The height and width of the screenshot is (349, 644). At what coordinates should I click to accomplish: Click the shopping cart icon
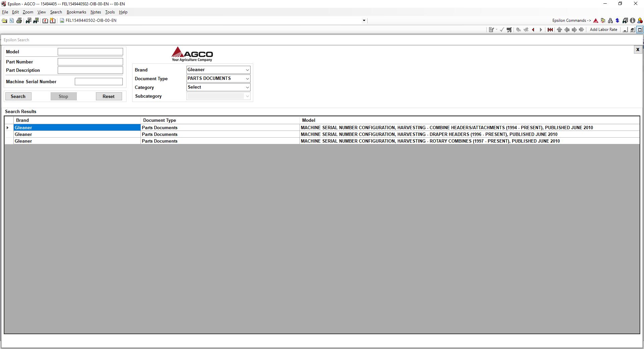(x=509, y=30)
